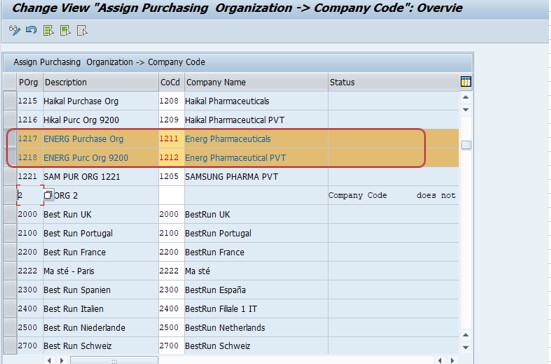Click status text Company Code does not

coord(392,195)
